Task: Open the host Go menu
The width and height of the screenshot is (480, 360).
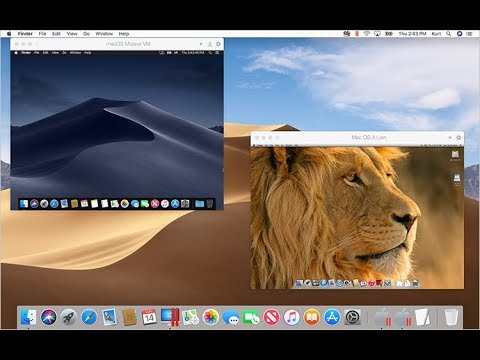Action: 86,34
